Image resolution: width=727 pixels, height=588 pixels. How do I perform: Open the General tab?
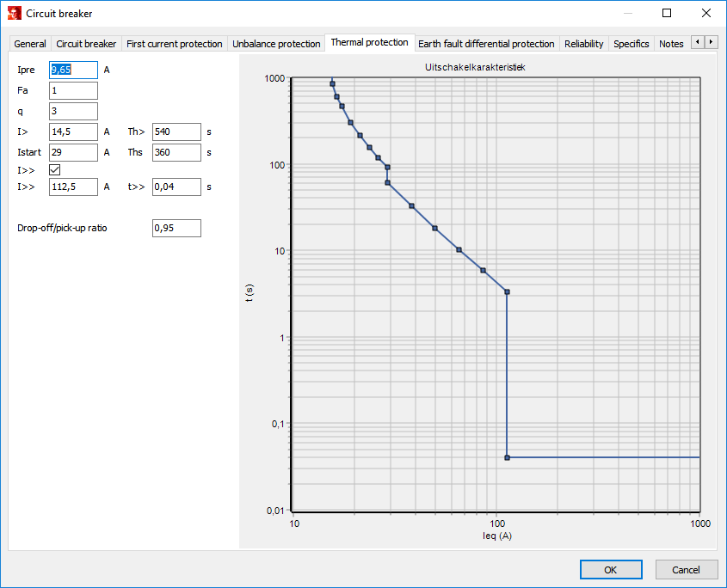pyautogui.click(x=30, y=44)
